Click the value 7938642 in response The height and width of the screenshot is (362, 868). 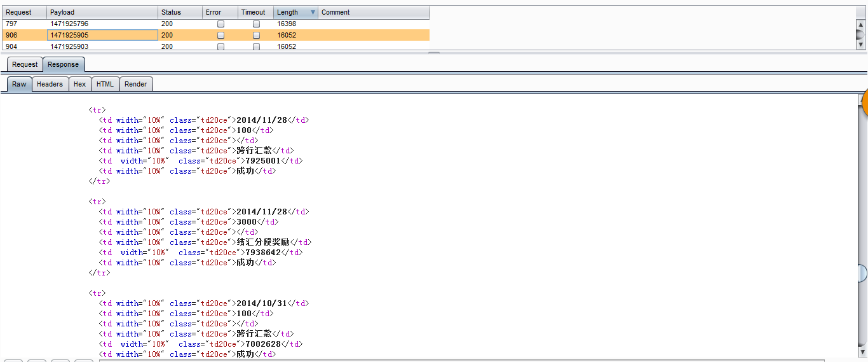[263, 253]
